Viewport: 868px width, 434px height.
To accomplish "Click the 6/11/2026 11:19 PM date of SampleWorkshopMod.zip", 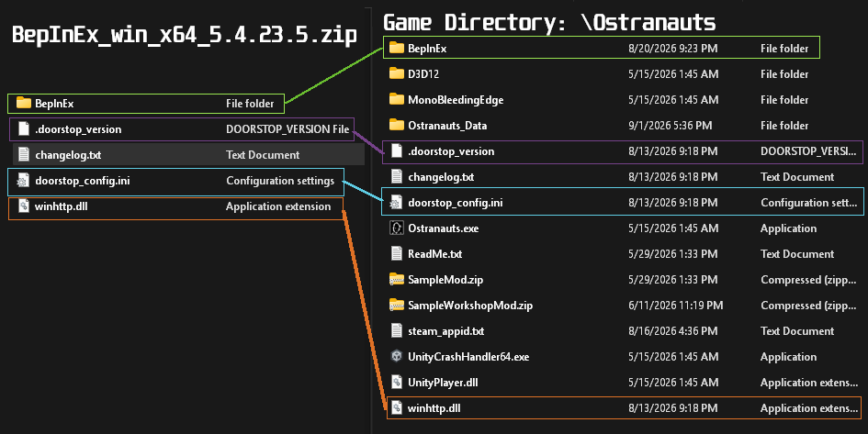I will pyautogui.click(x=675, y=306).
